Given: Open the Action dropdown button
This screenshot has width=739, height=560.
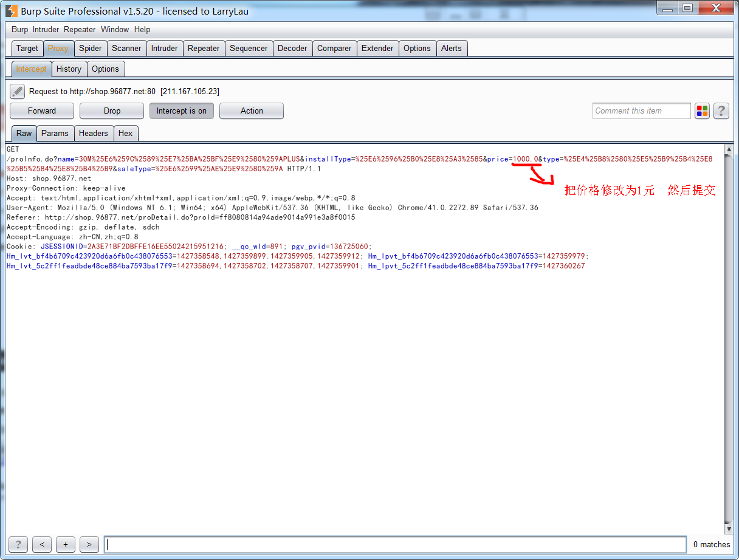Looking at the screenshot, I should [252, 111].
